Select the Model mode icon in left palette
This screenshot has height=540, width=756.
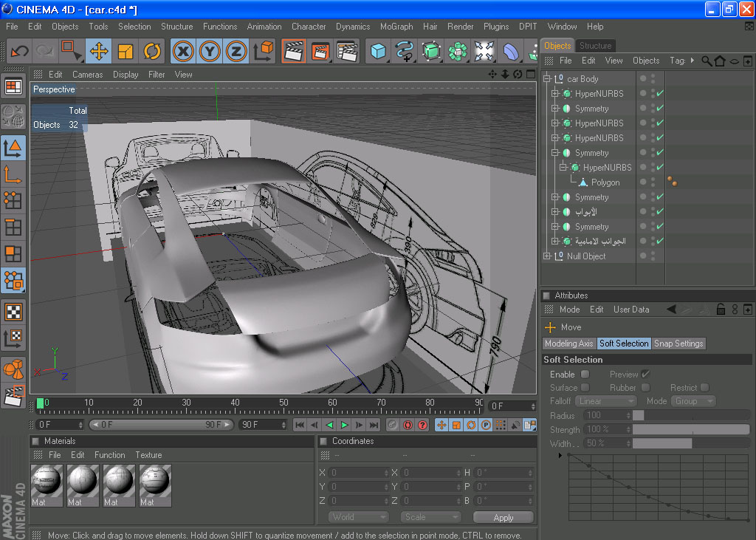pyautogui.click(x=13, y=148)
